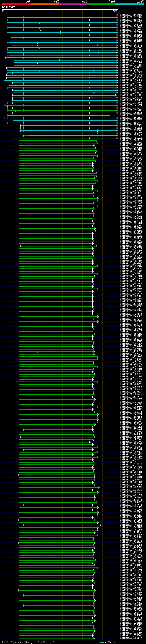Select label UniRef100_B7F6T2
The height and width of the screenshot is (644, 146).
tap(131, 115)
